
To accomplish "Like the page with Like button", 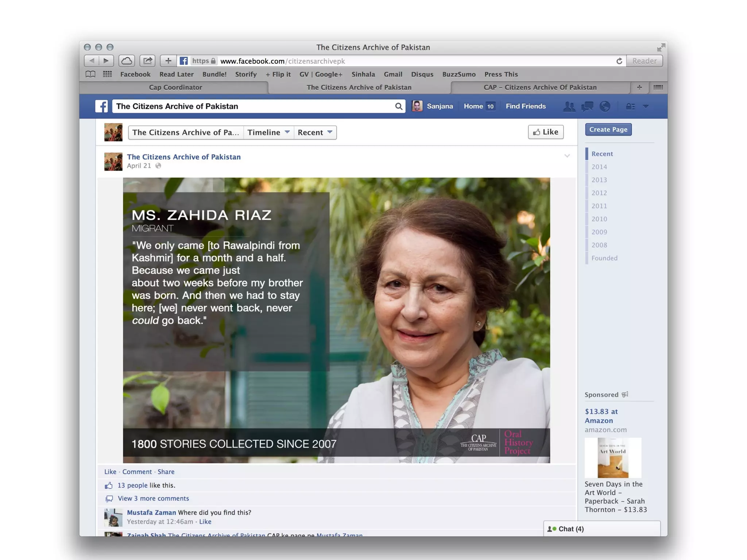I will coord(545,132).
